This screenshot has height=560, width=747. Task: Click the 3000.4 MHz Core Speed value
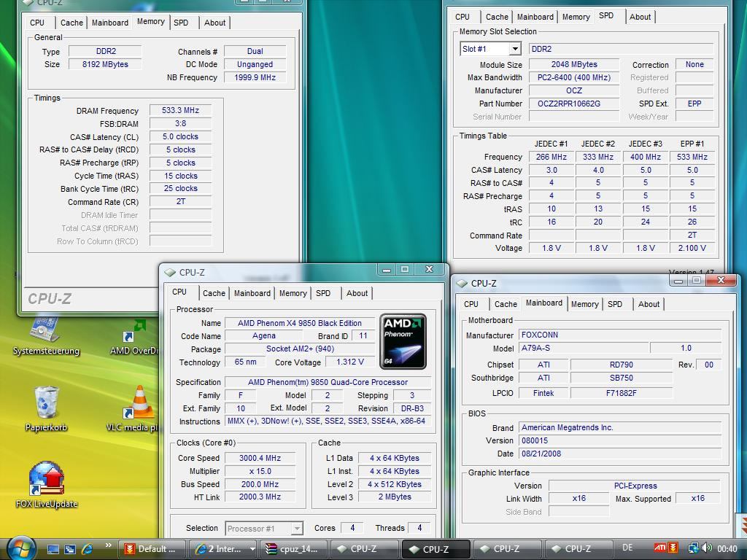coord(260,458)
